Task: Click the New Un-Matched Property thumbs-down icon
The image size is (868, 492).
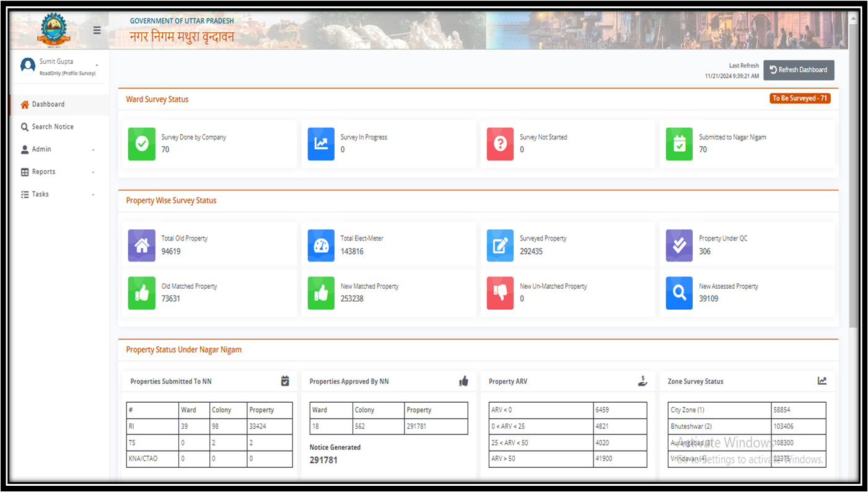Action: point(500,293)
